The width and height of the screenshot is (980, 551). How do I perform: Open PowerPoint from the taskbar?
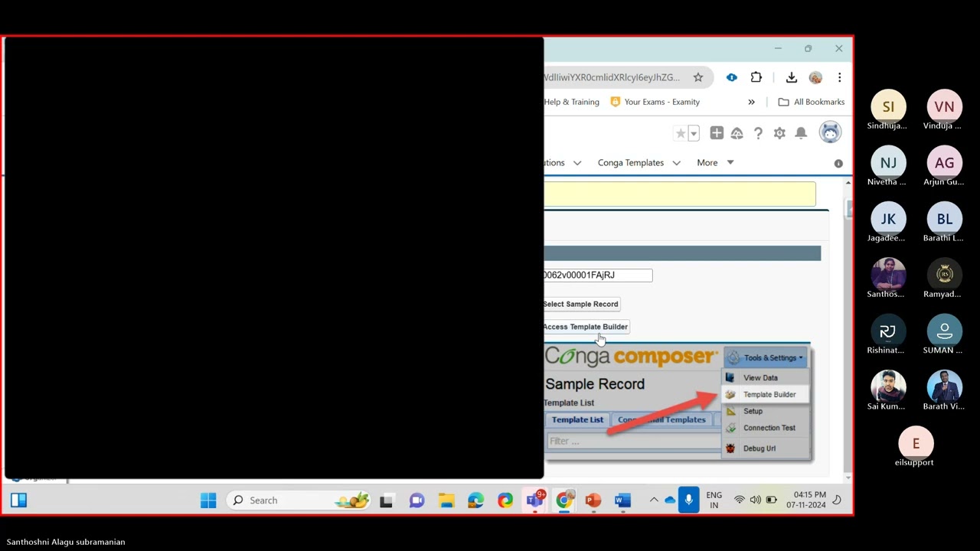click(593, 500)
